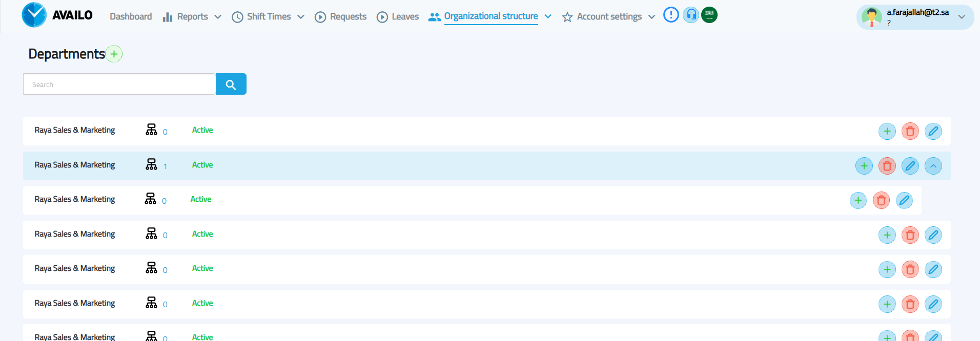980x341 pixels.
Task: Expand the chevron next to Account settings
Action: click(651, 17)
